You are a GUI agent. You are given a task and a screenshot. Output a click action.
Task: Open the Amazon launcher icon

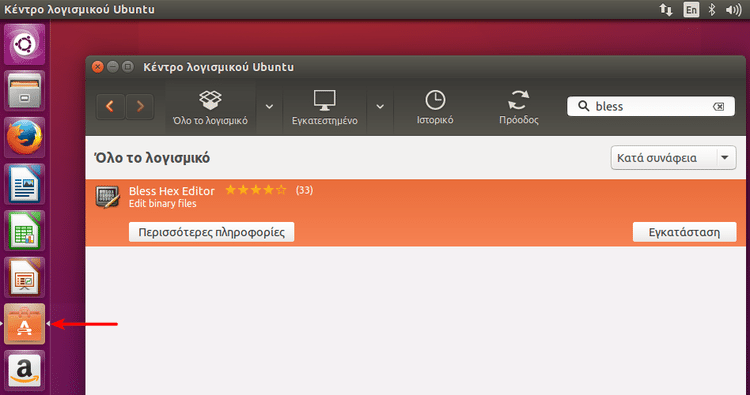click(24, 371)
